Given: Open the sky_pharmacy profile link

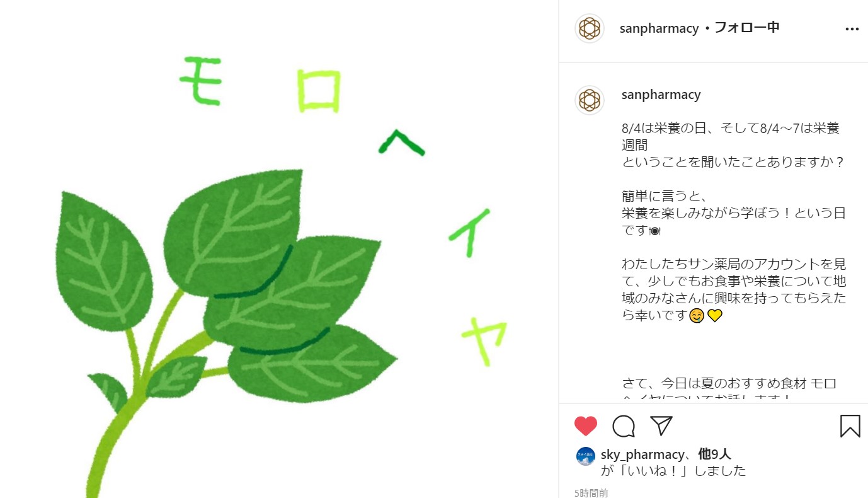Looking at the screenshot, I should 642,455.
